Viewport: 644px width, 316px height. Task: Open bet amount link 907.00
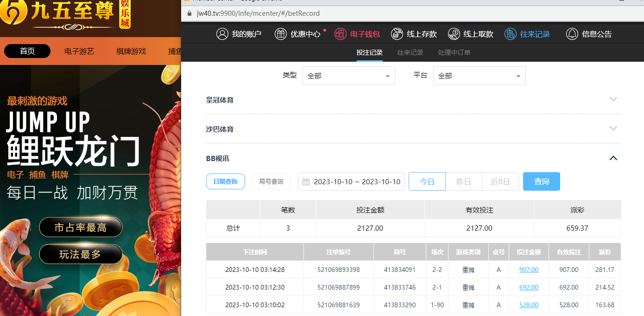[529, 270]
